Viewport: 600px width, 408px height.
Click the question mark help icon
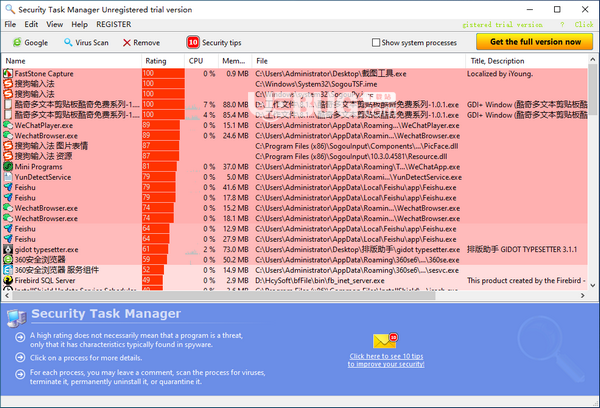562,24
